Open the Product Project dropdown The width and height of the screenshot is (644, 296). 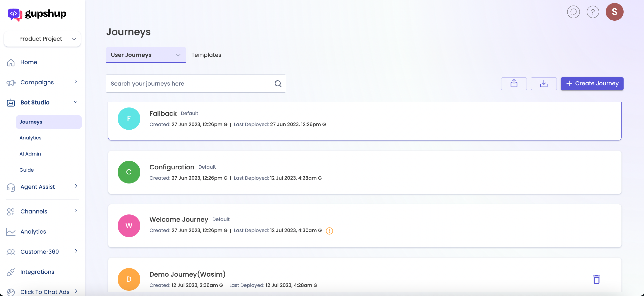[x=42, y=39]
